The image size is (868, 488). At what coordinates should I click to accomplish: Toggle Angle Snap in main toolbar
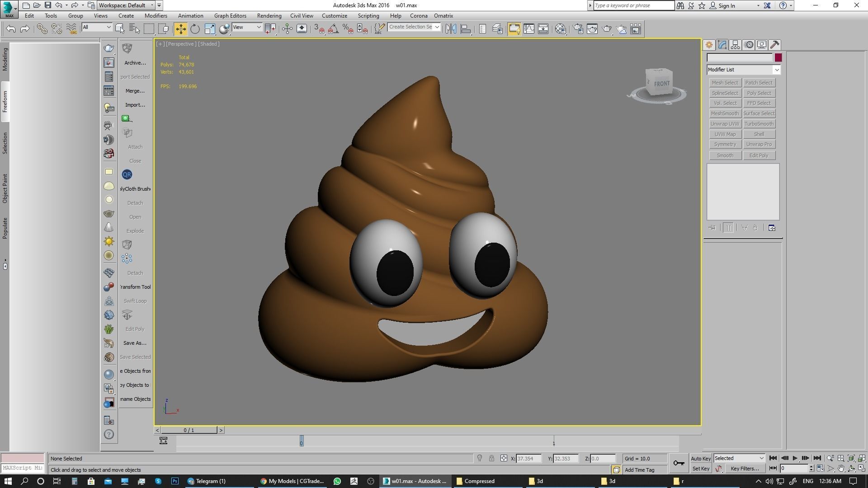pyautogui.click(x=333, y=29)
